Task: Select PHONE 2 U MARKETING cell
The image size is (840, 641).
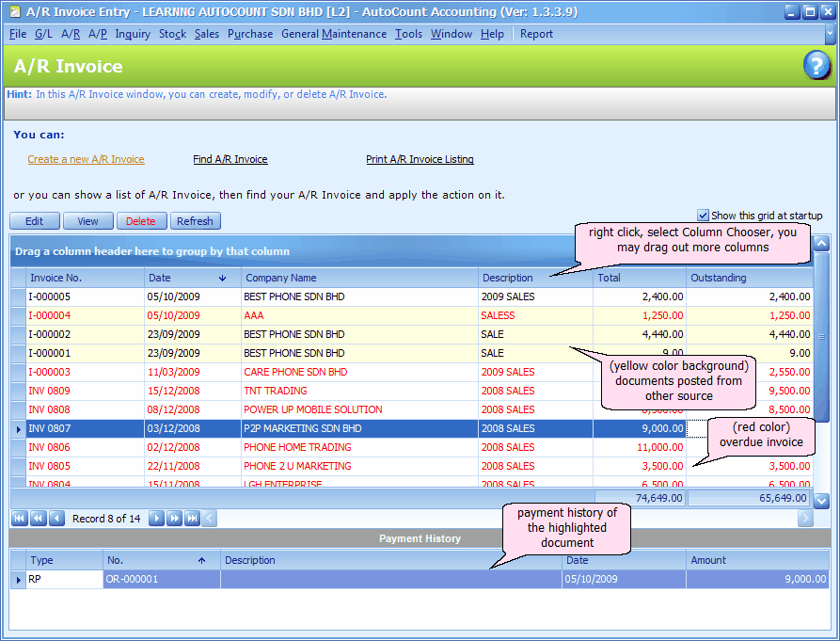Action: click(x=359, y=466)
